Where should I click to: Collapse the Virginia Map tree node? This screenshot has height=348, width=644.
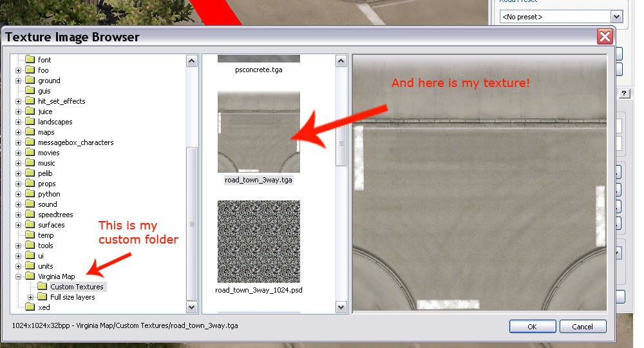19,276
